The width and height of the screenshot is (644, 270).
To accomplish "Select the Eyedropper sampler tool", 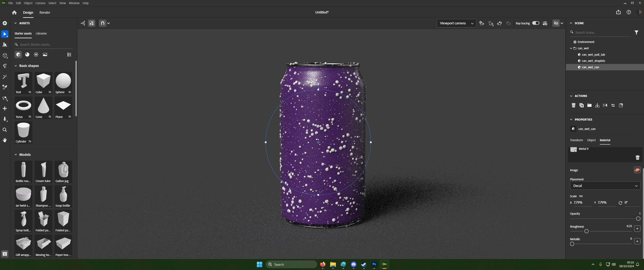I will click(x=5, y=87).
